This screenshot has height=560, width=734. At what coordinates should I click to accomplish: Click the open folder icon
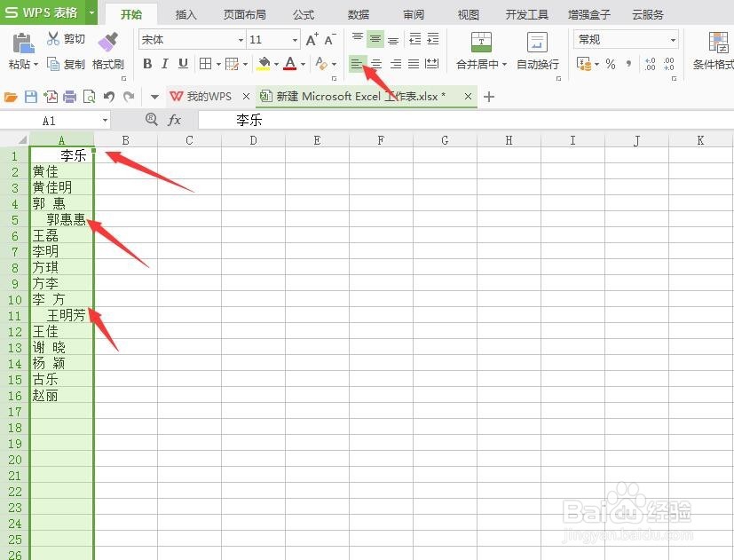click(x=11, y=97)
